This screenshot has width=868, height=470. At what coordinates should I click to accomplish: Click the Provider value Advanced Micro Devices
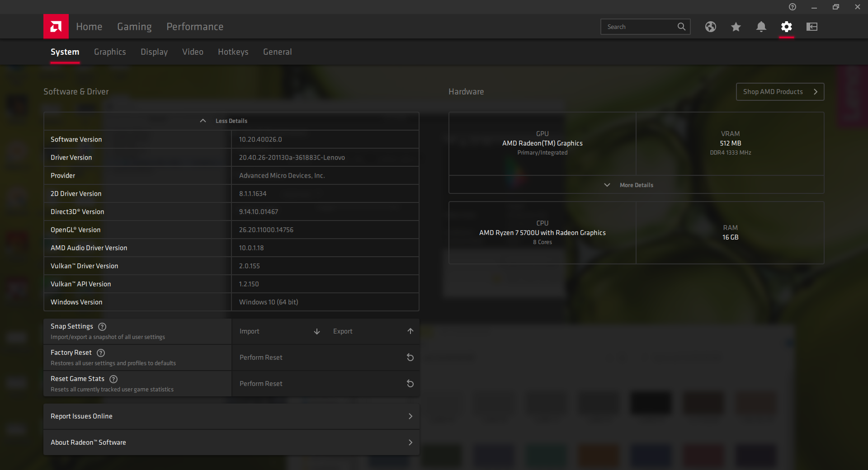[282, 175]
